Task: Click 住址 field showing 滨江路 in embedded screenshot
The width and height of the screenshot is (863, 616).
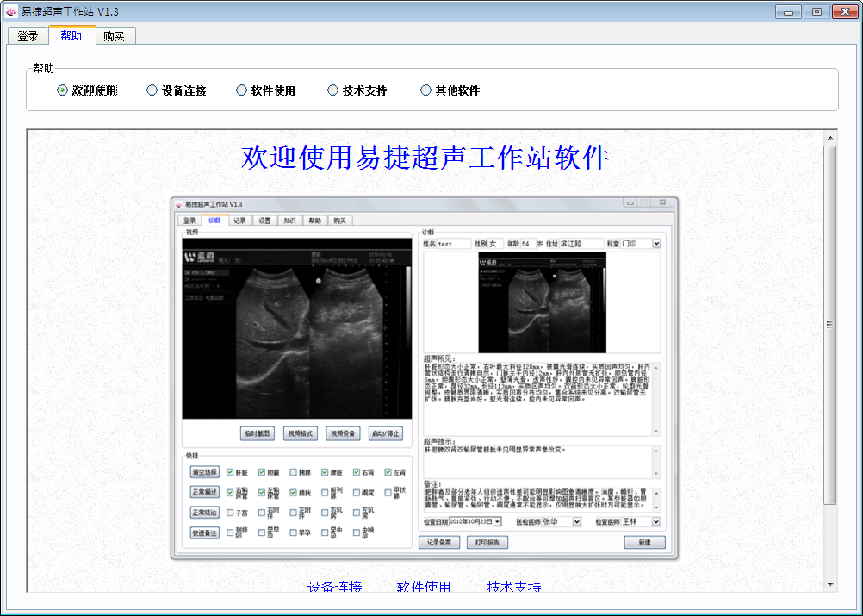Action: [581, 243]
